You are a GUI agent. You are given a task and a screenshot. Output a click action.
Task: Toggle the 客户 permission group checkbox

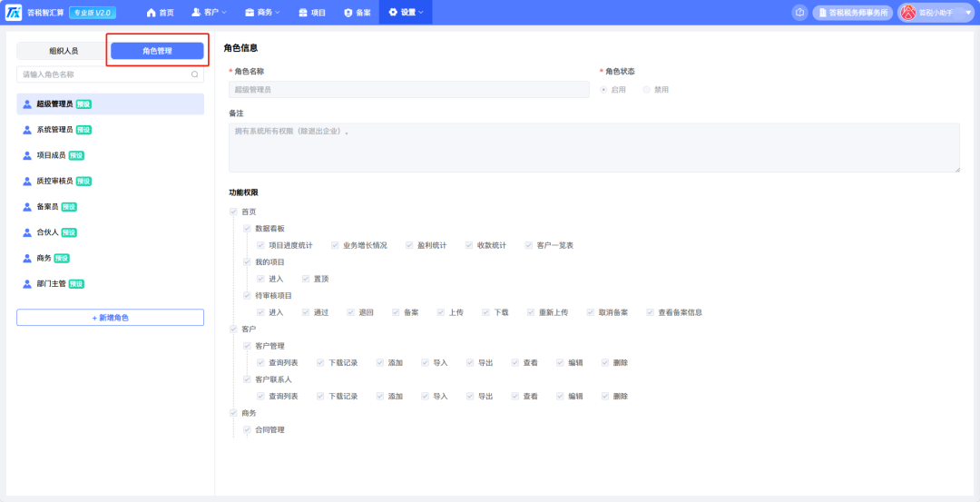[234, 329]
